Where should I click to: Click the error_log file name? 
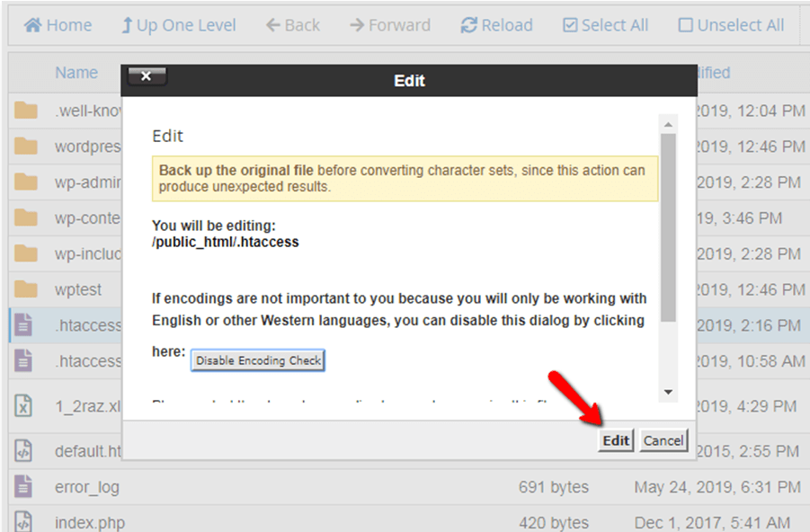pyautogui.click(x=87, y=487)
